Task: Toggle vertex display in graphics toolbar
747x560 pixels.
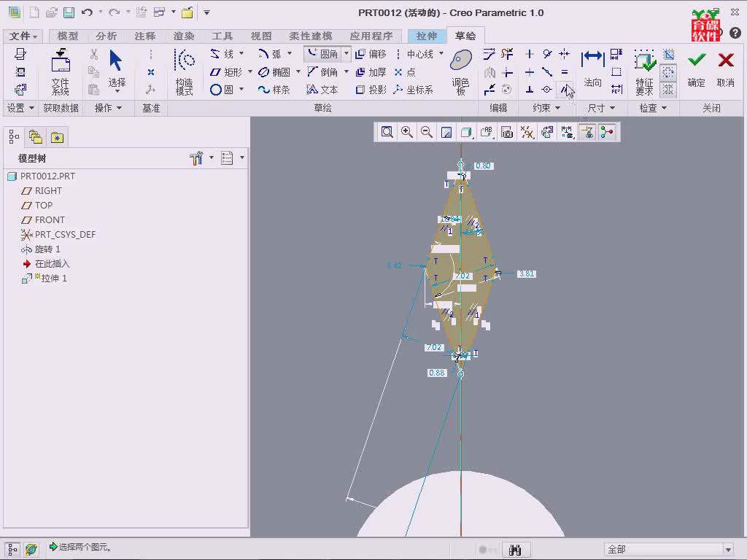Action: pos(607,132)
